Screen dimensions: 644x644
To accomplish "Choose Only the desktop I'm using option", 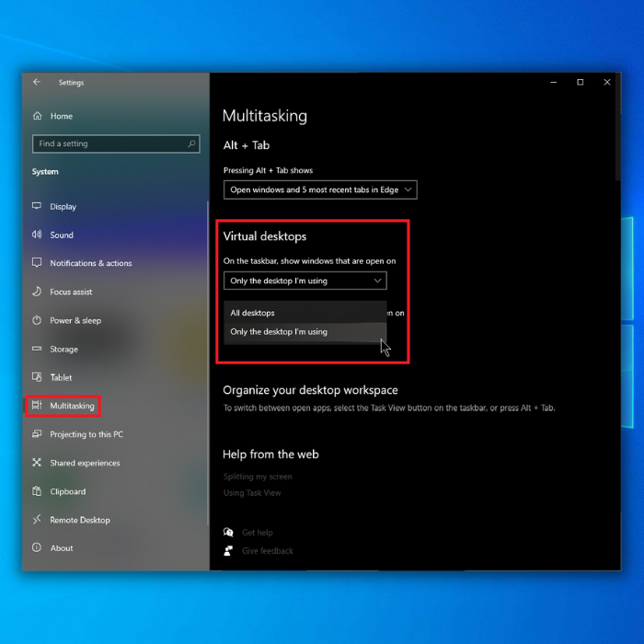I will [305, 331].
